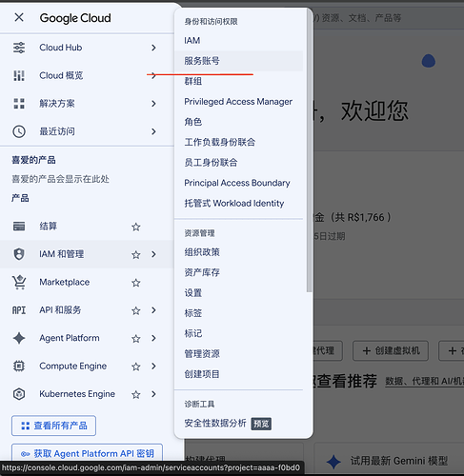Viewport: 464px width, 476px height.
Task: Click the submenu vertical scrollbar
Action: pos(309,150)
